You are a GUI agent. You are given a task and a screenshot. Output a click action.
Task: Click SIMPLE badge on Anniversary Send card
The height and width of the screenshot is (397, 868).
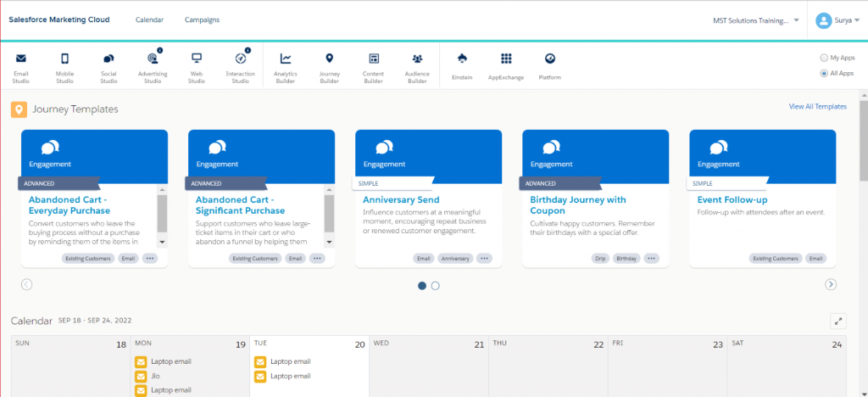pyautogui.click(x=393, y=183)
